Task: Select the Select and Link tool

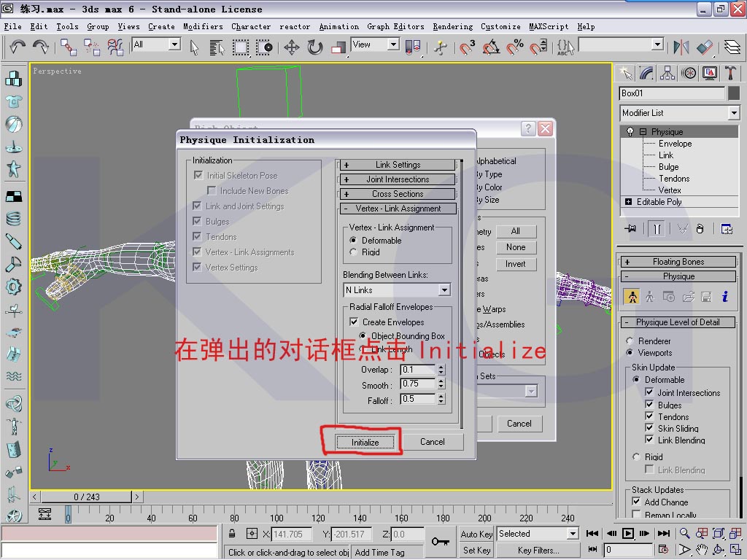Action: [69, 47]
